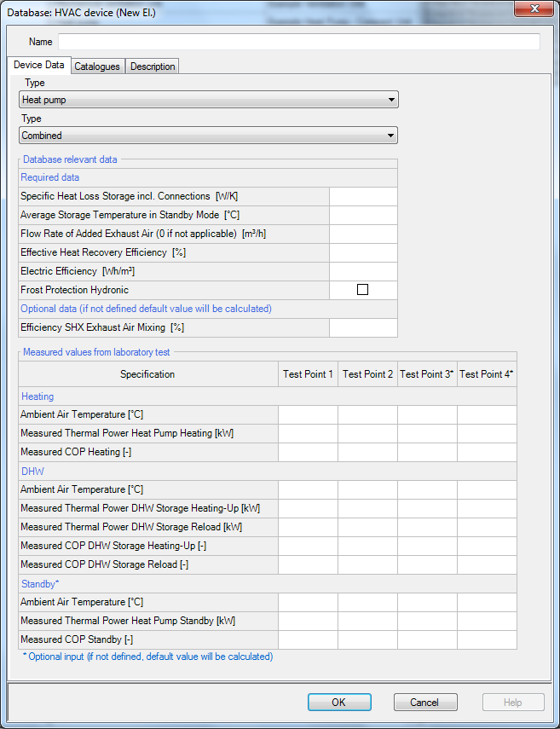The image size is (560, 729).
Task: Click Efficiency SHX Exhaust Air Mixing field
Action: [x=363, y=327]
